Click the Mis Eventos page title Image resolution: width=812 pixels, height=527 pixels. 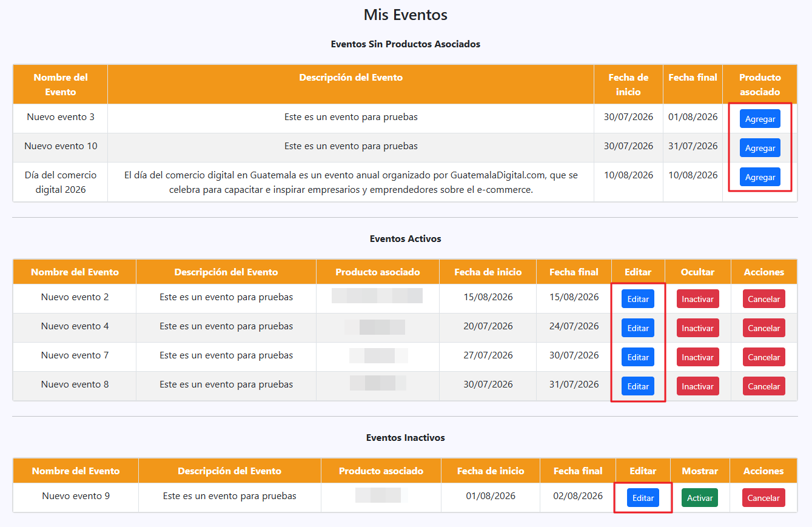coord(406,15)
